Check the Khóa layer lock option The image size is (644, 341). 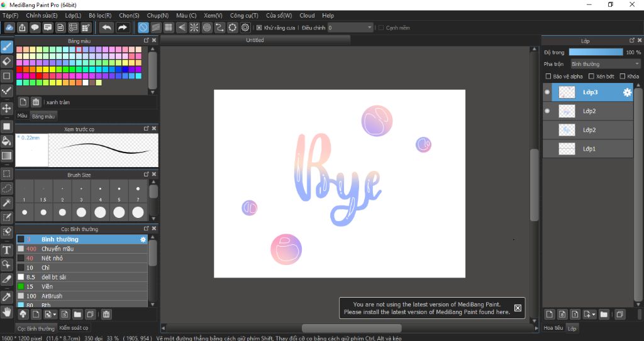pos(622,77)
